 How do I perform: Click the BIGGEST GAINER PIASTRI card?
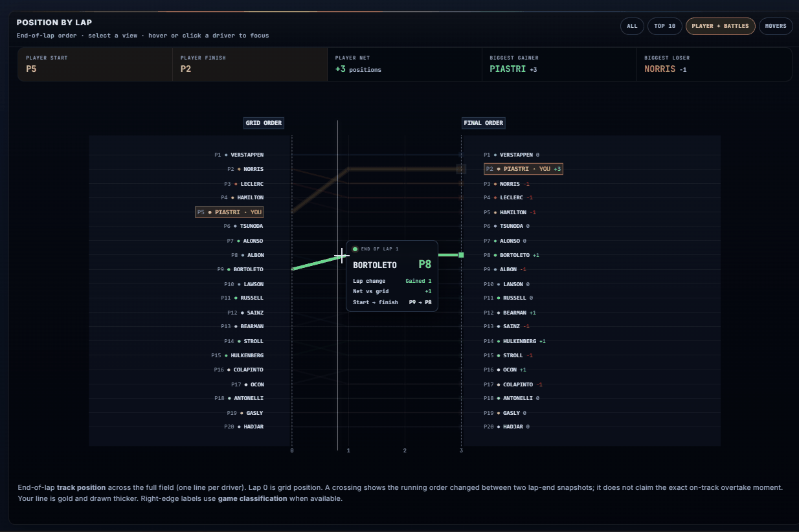[559, 64]
